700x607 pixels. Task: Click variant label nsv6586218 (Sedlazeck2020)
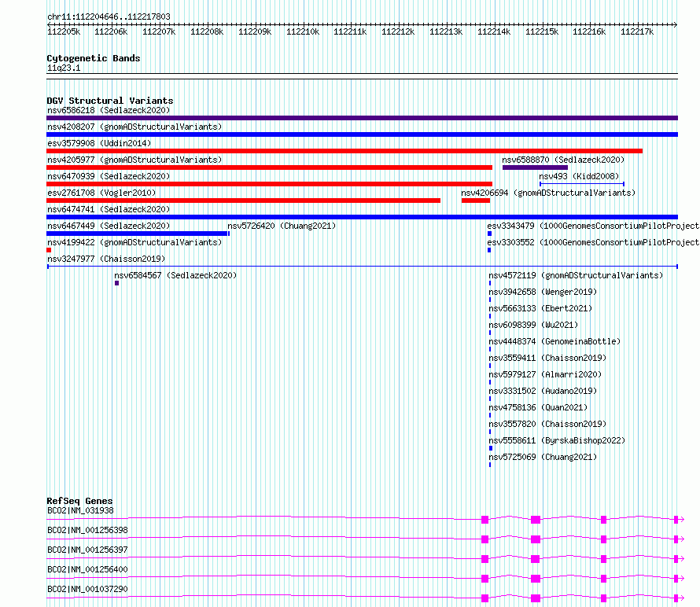[x=109, y=110]
